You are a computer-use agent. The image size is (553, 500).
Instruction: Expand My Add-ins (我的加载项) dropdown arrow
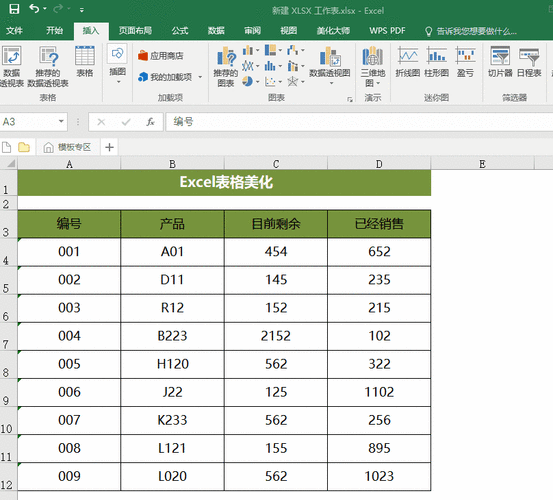(200, 77)
